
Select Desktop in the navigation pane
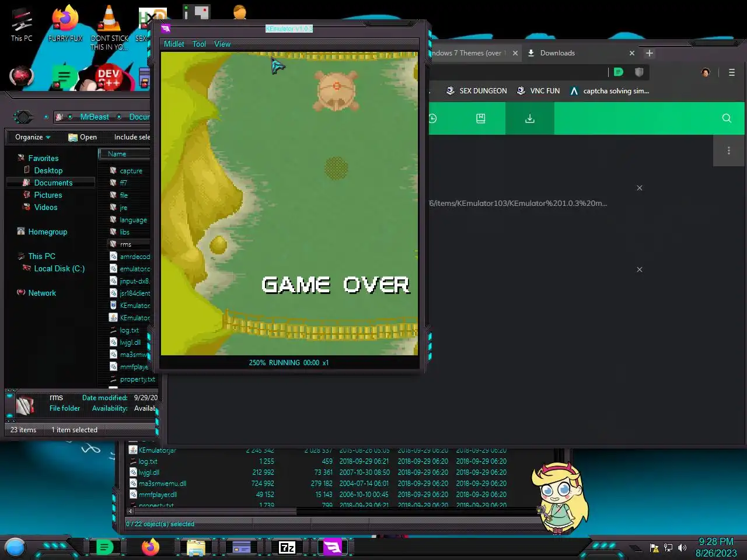48,170
